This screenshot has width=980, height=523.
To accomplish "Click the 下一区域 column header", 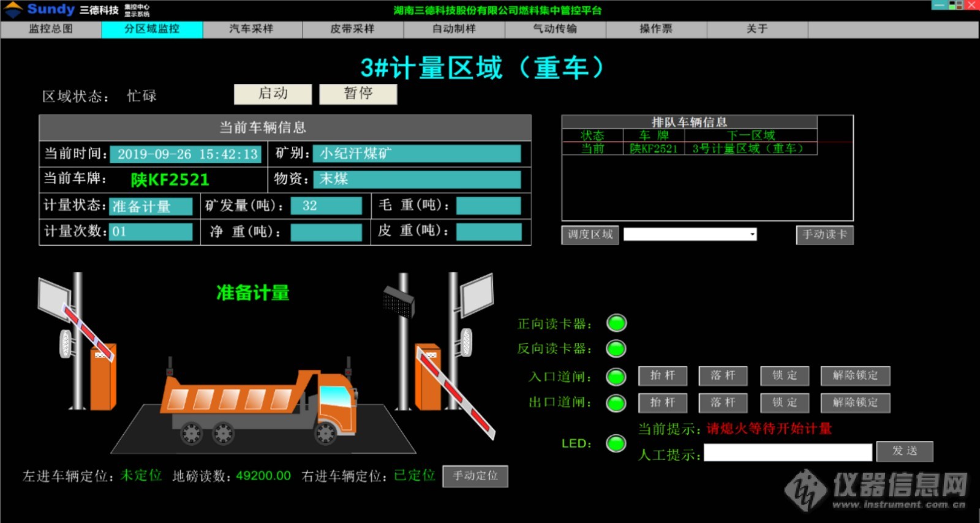I will tap(751, 135).
